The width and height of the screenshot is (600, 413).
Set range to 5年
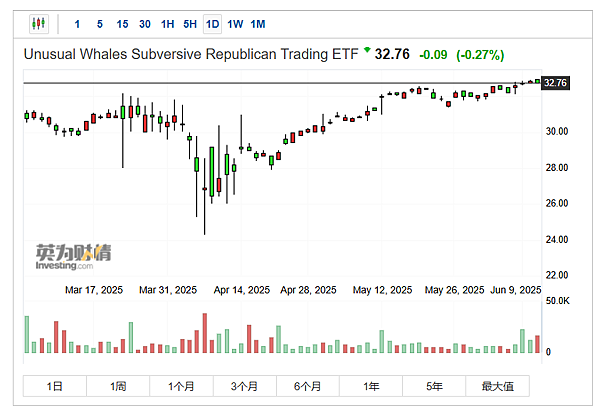(x=434, y=386)
